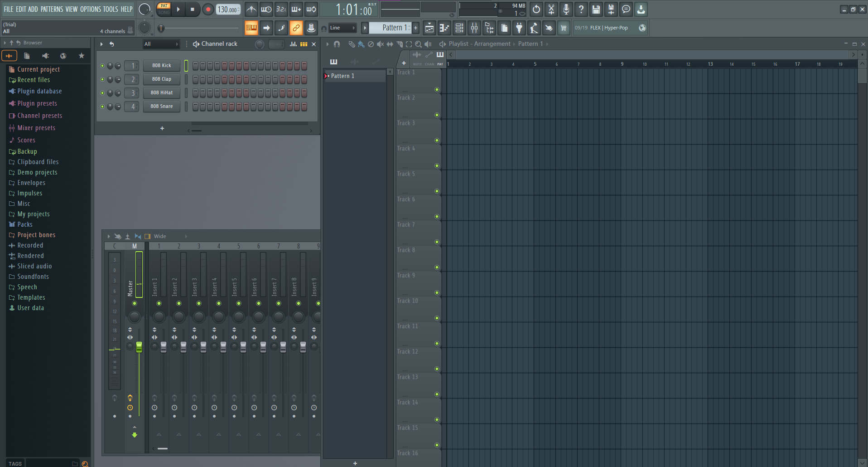
Task: Adjust the Insert 2 volume fader
Action: 183,347
